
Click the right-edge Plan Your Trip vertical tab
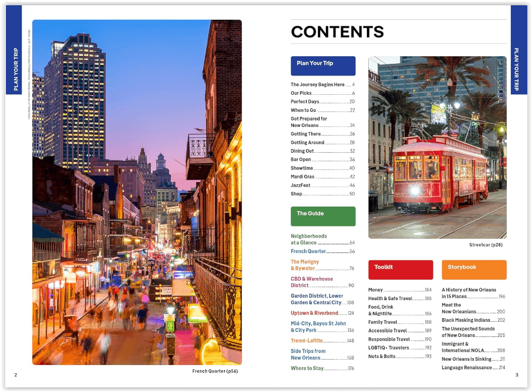coord(518,49)
